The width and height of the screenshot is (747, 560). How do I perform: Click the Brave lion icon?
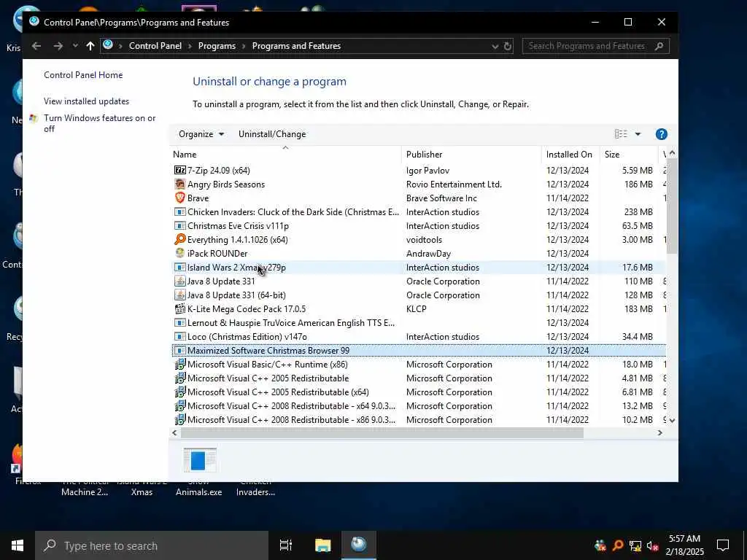pos(179,198)
